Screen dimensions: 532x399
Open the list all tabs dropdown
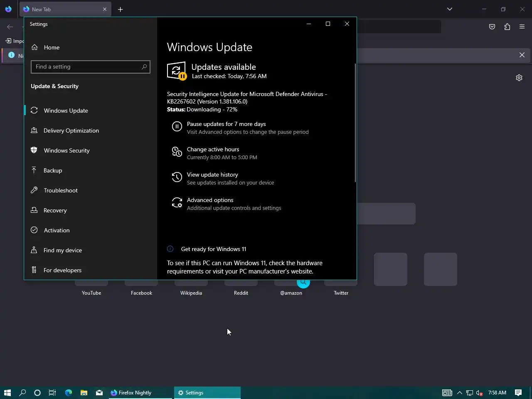pyautogui.click(x=450, y=9)
